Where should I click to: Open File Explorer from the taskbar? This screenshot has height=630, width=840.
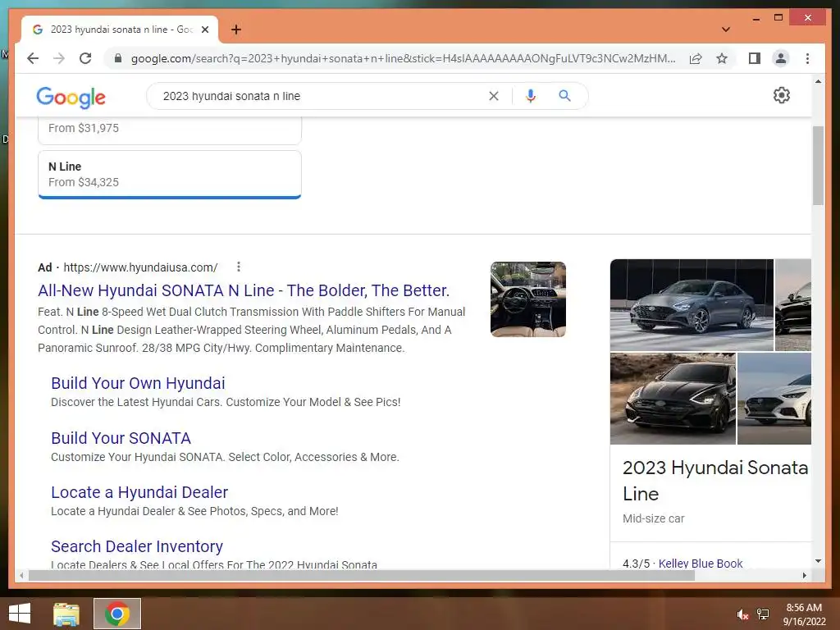(66, 614)
